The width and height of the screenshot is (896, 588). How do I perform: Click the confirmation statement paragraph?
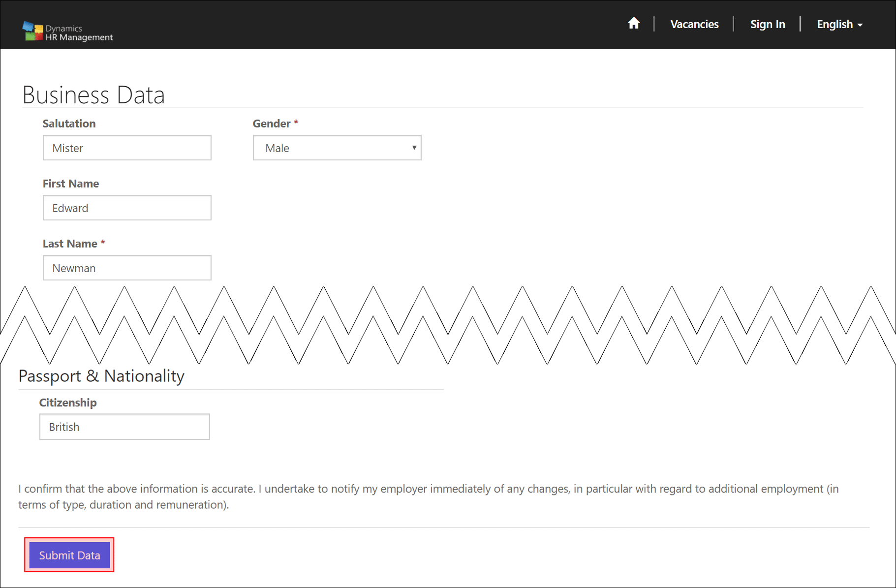pos(428,496)
